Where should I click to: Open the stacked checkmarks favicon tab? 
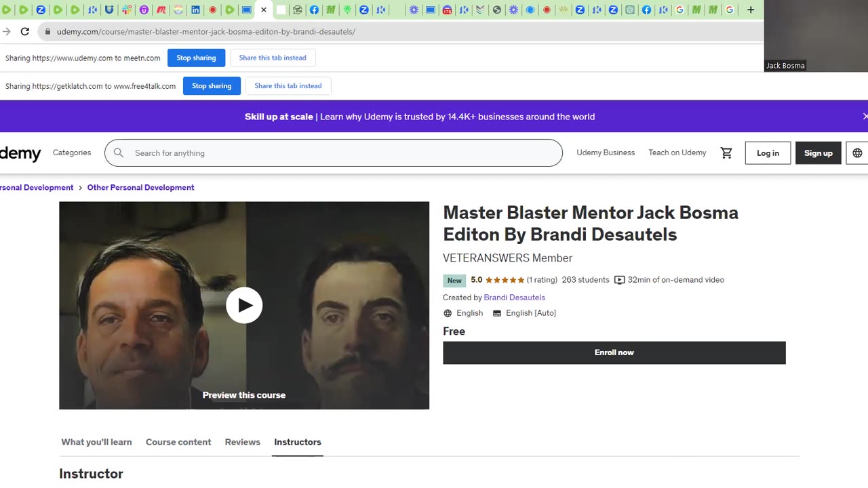coord(480,10)
